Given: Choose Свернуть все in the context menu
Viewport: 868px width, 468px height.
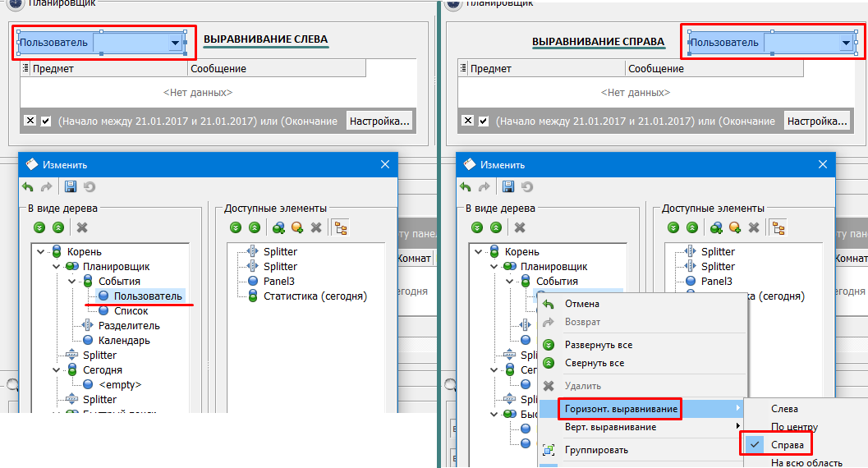Looking at the screenshot, I should 594,363.
